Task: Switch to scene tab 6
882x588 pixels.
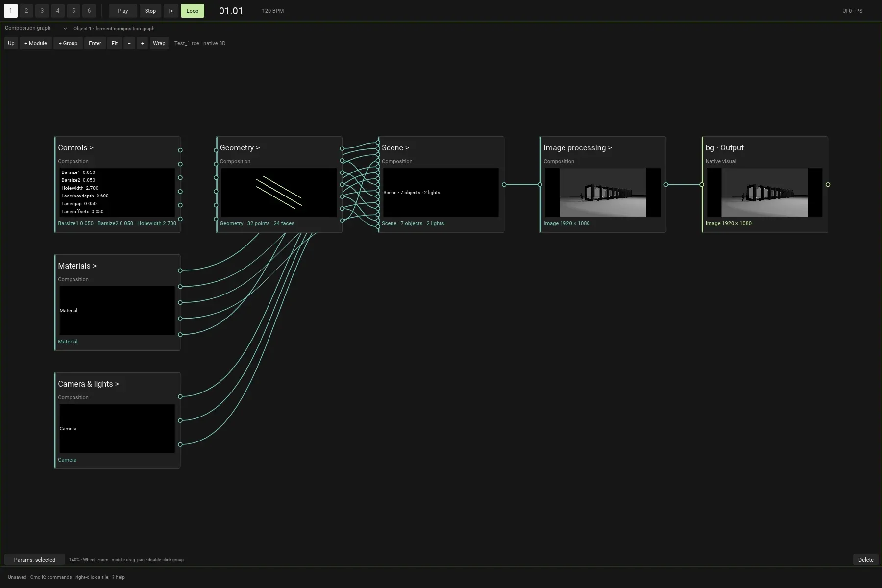Action: click(89, 11)
